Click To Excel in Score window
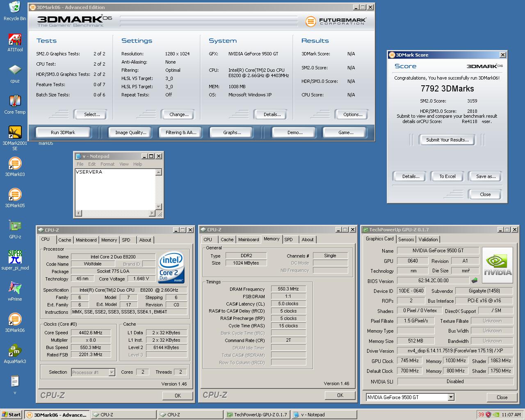 (447, 176)
